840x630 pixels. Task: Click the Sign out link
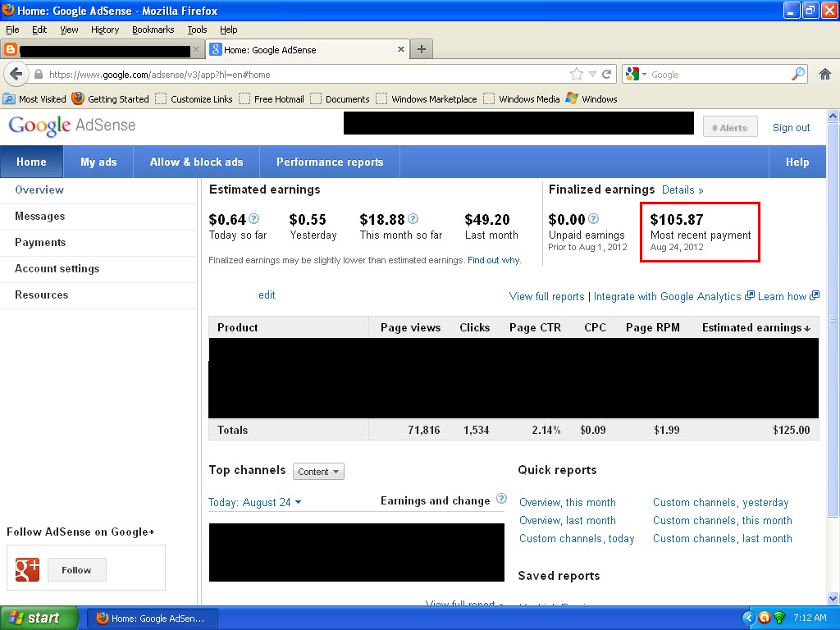[x=792, y=127]
